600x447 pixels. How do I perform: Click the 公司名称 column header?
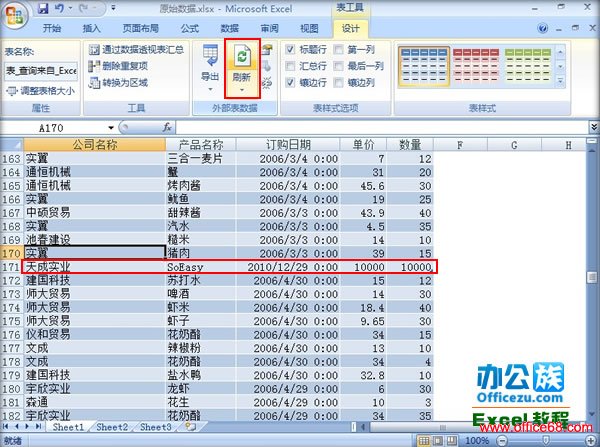(x=95, y=145)
